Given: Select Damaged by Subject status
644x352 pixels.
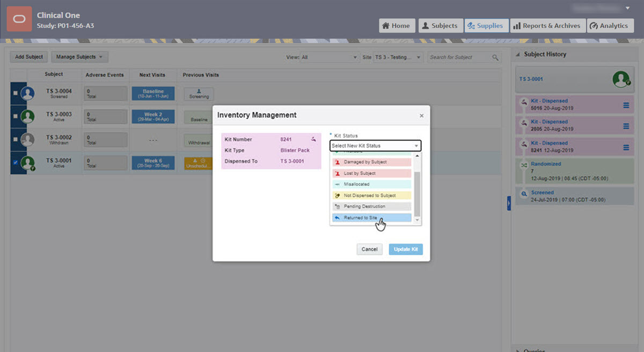Looking at the screenshot, I should click(x=371, y=162).
